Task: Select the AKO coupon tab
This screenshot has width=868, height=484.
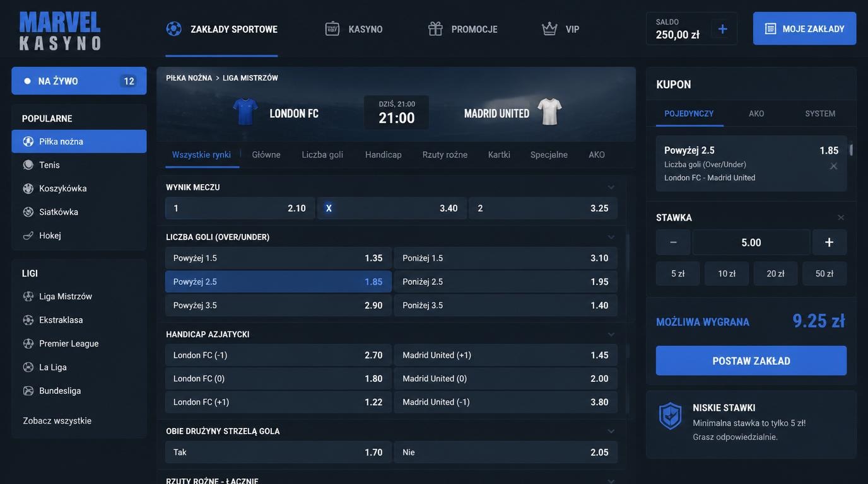Action: [756, 113]
